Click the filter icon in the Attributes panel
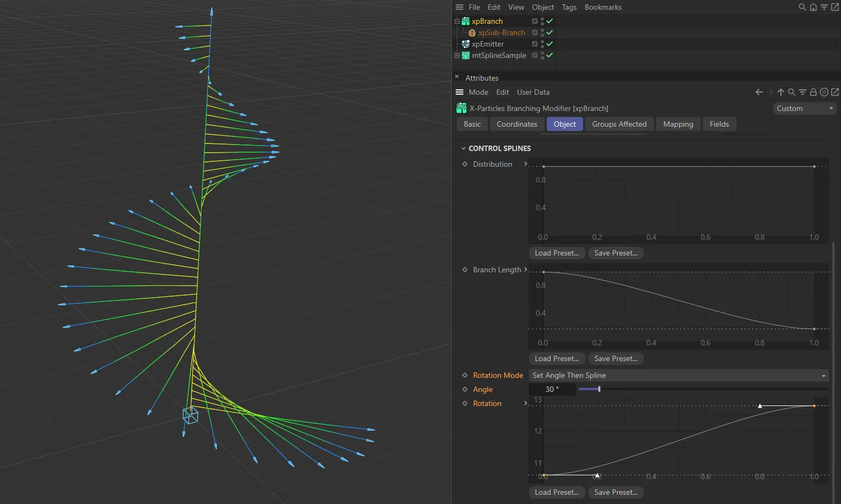 [803, 92]
